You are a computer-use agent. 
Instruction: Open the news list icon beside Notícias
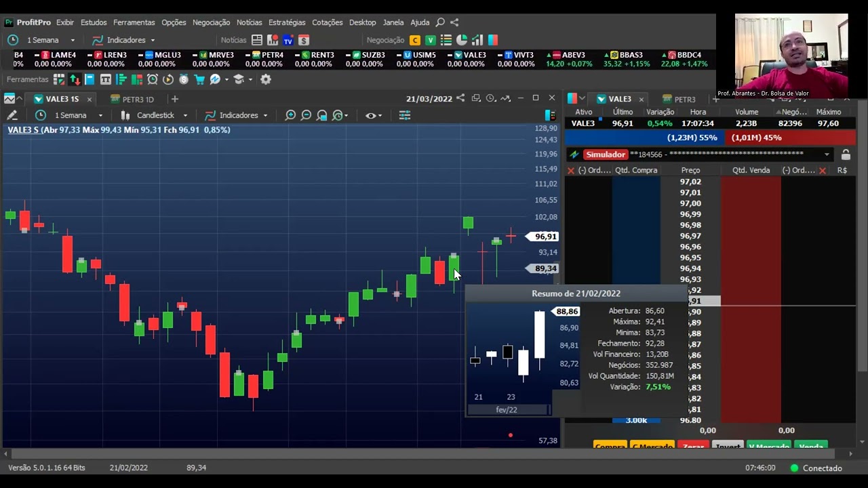[x=257, y=40]
